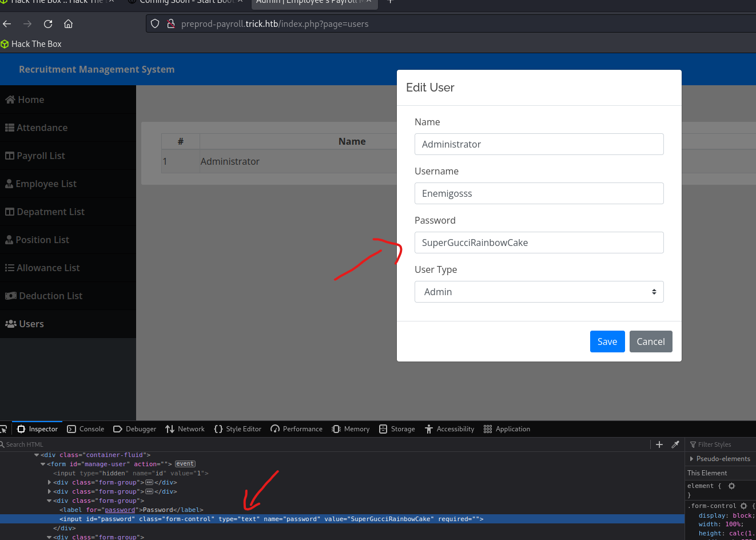Viewport: 756px width, 540px height.
Task: Switch to the Inspector devtools tab
Action: (x=37, y=429)
